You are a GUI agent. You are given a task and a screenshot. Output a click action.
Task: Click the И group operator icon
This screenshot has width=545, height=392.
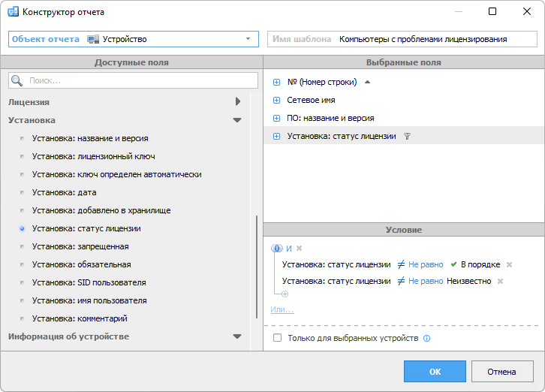pyautogui.click(x=276, y=249)
